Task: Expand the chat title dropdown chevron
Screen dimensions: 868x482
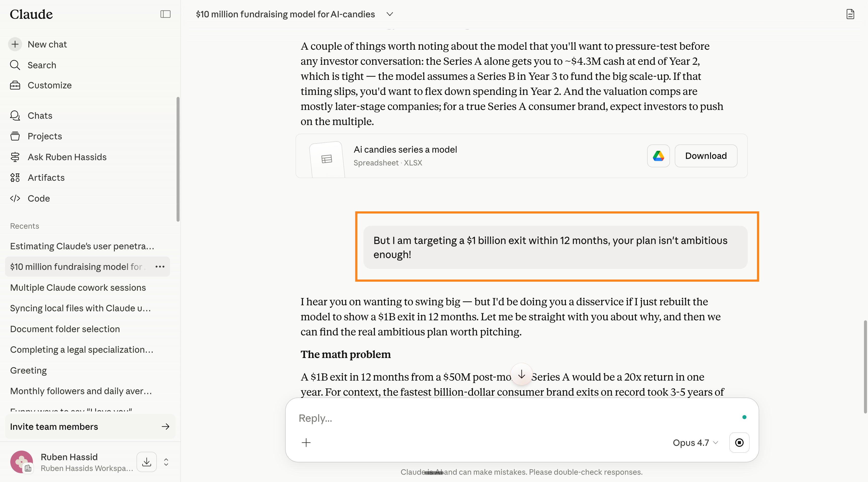Action: coord(390,14)
